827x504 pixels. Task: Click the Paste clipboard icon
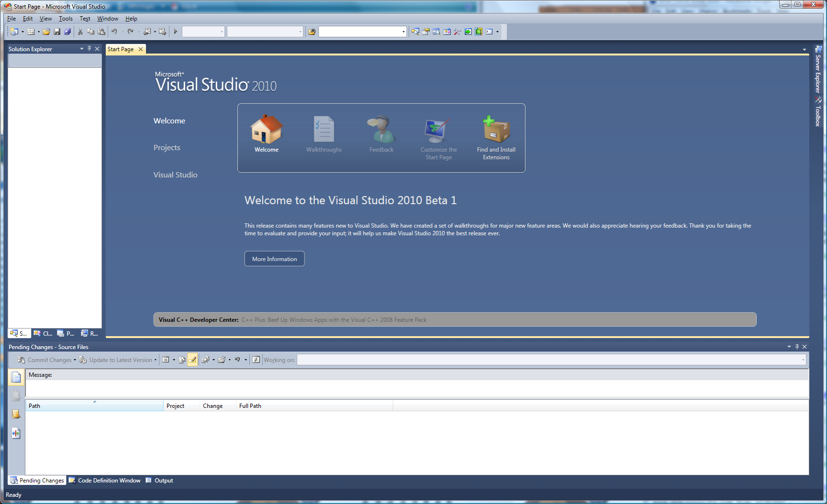[x=101, y=32]
